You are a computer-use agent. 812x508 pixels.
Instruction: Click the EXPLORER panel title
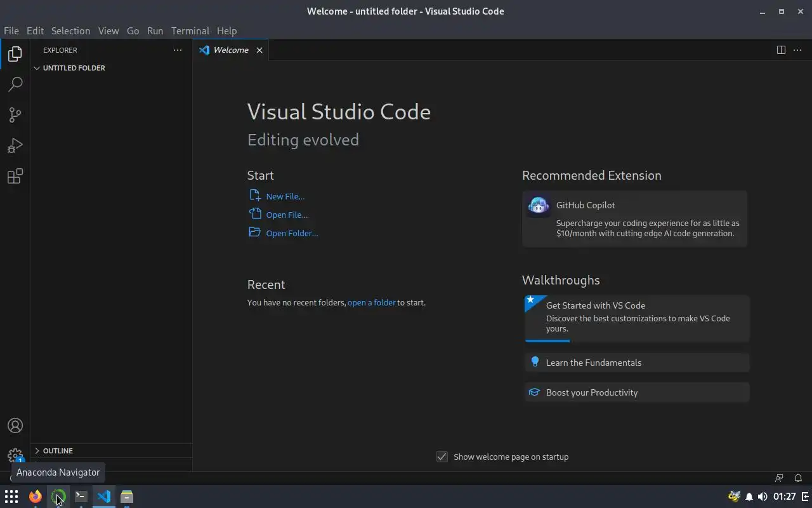pyautogui.click(x=60, y=50)
